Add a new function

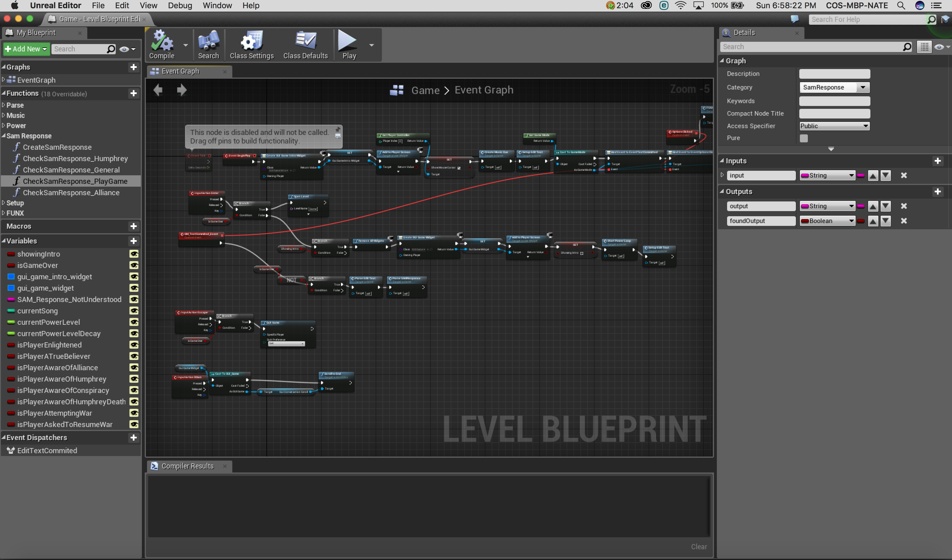coord(133,93)
